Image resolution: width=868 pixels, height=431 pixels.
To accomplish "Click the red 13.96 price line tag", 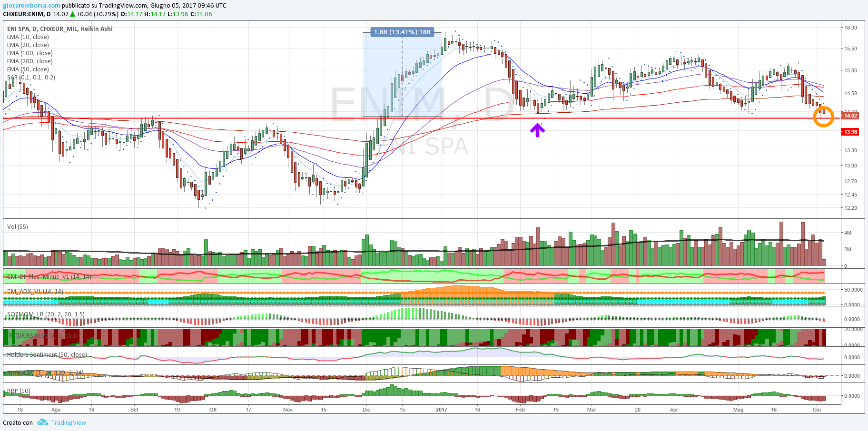I will click(x=850, y=132).
